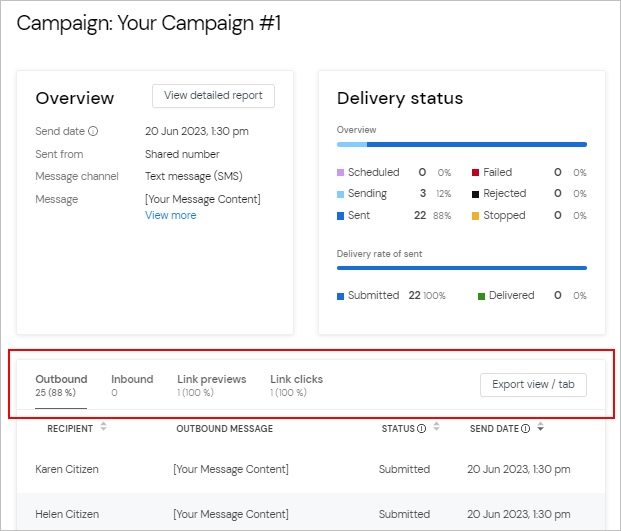The width and height of the screenshot is (621, 531).
Task: Click the info icon next to STATUS column
Action: point(421,428)
